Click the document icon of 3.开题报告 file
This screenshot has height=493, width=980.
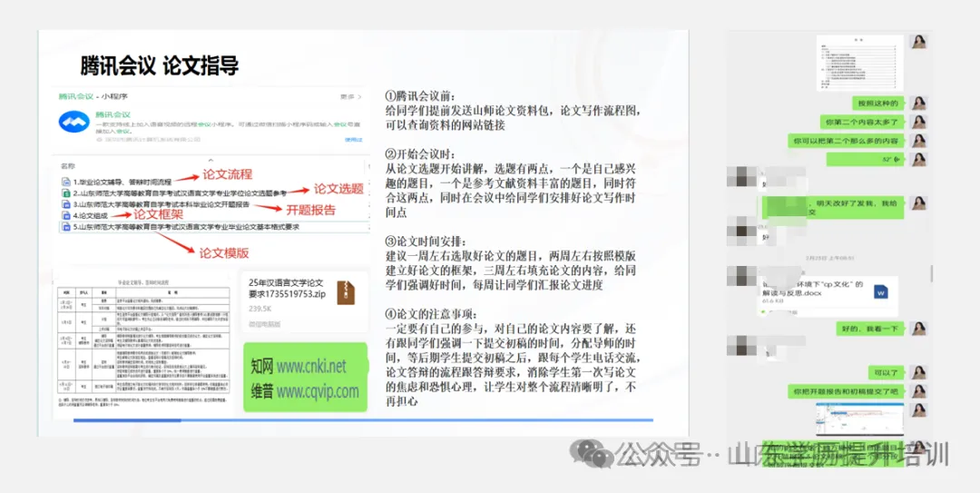pos(66,204)
